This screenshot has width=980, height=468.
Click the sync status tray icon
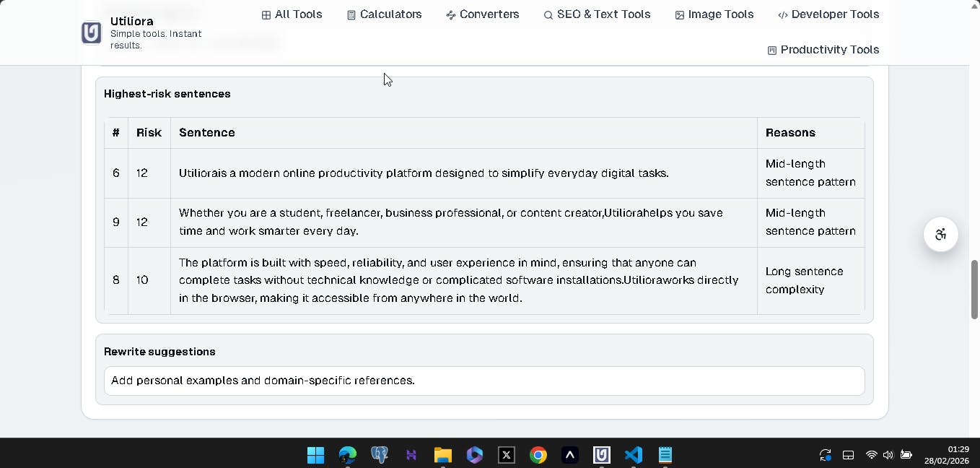[826, 455]
